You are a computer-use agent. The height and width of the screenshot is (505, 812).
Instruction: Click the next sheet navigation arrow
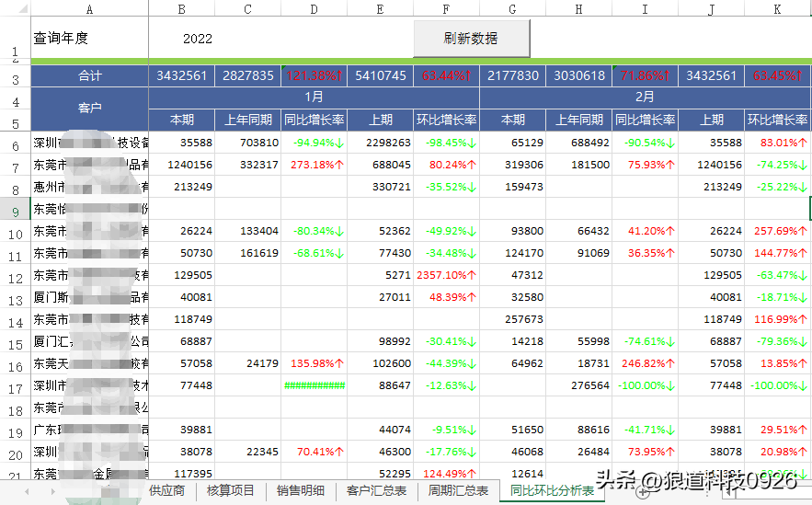52,491
